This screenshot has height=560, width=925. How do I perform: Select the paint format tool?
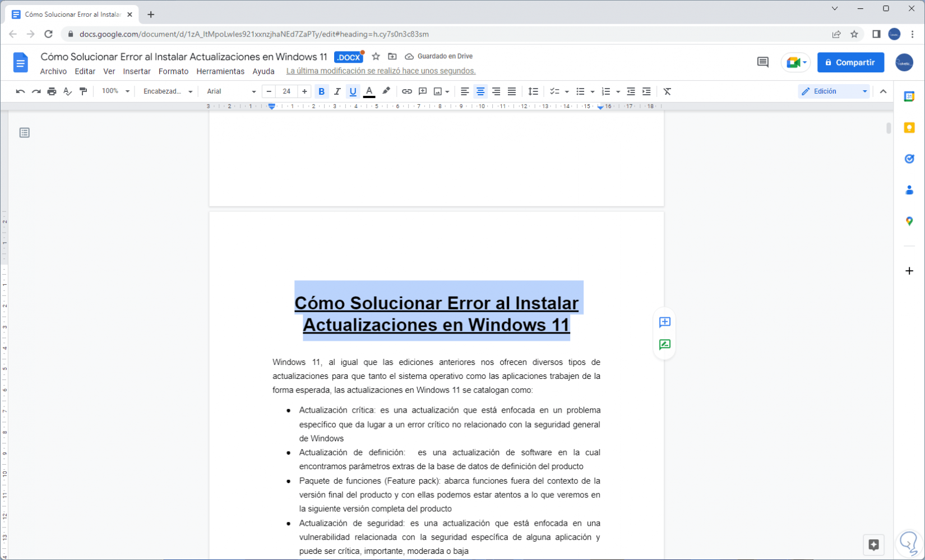(x=83, y=91)
